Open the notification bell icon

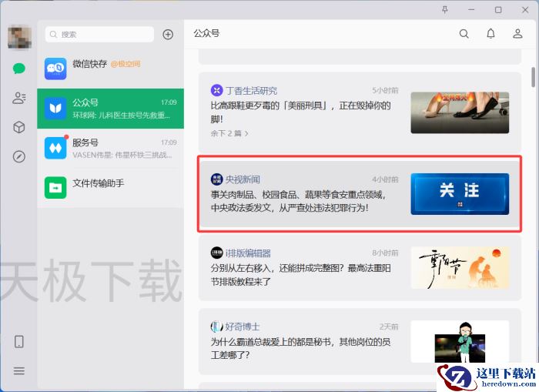coord(491,33)
